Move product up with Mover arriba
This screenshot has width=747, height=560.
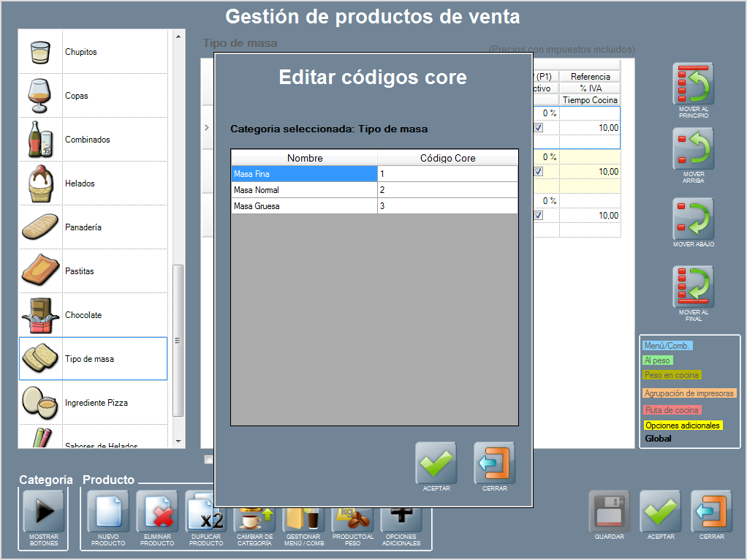(692, 149)
